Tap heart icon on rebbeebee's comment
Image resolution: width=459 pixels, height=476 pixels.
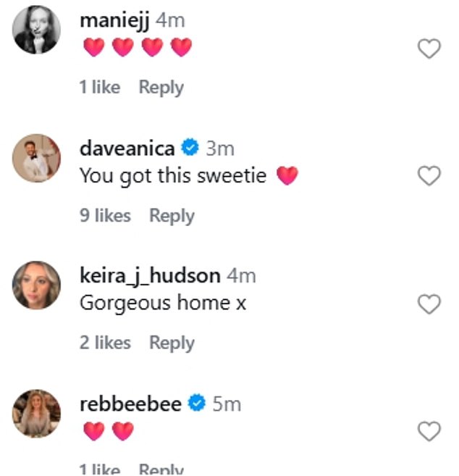[429, 433]
